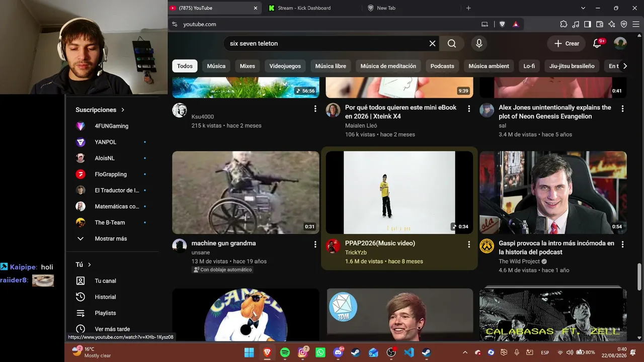
Task: Start voice search with the microphone icon
Action: coord(479,43)
